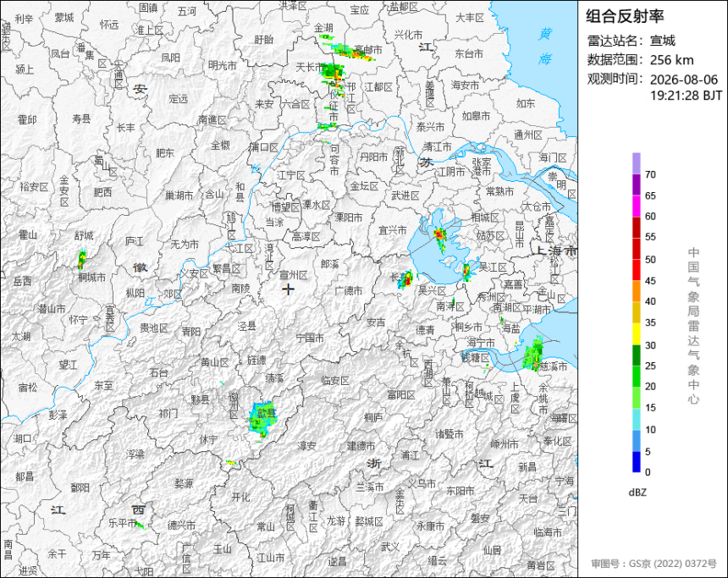Click the black cross radar station marker
728x578 pixels.
click(x=289, y=289)
